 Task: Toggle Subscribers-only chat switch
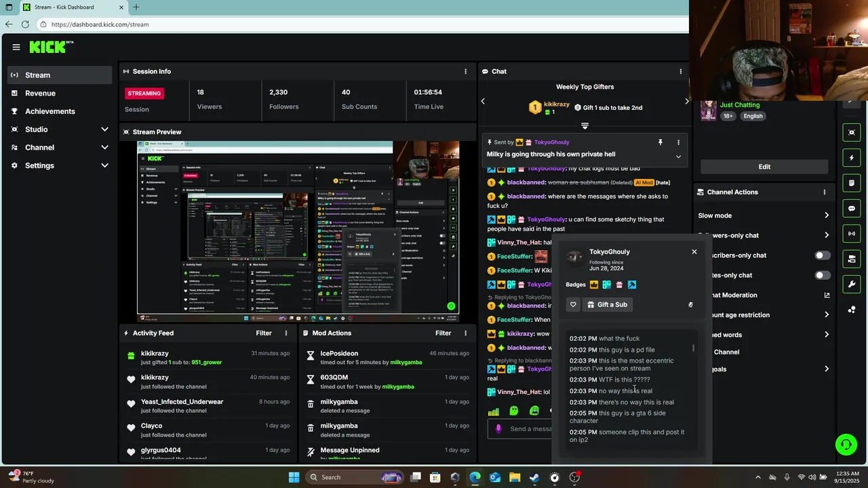click(822, 256)
